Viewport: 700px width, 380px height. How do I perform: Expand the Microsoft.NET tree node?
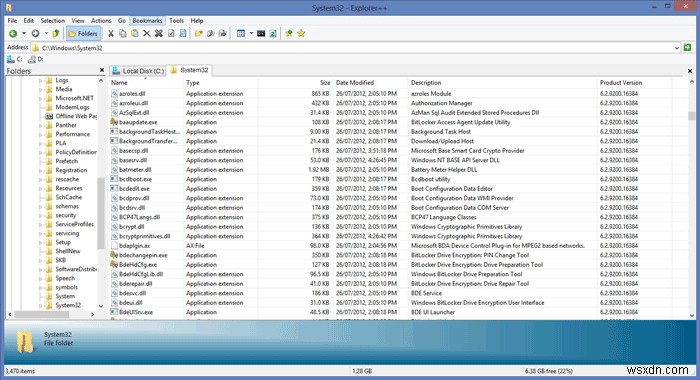click(x=40, y=99)
